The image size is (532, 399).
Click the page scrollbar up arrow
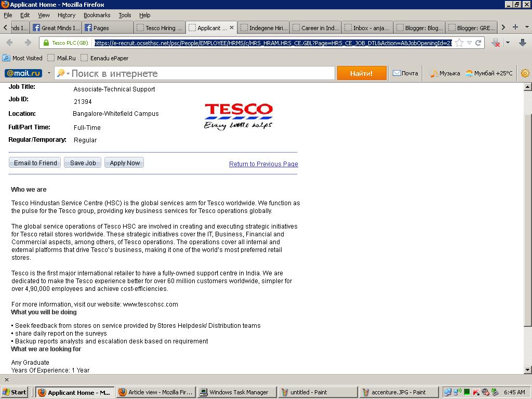(x=528, y=87)
